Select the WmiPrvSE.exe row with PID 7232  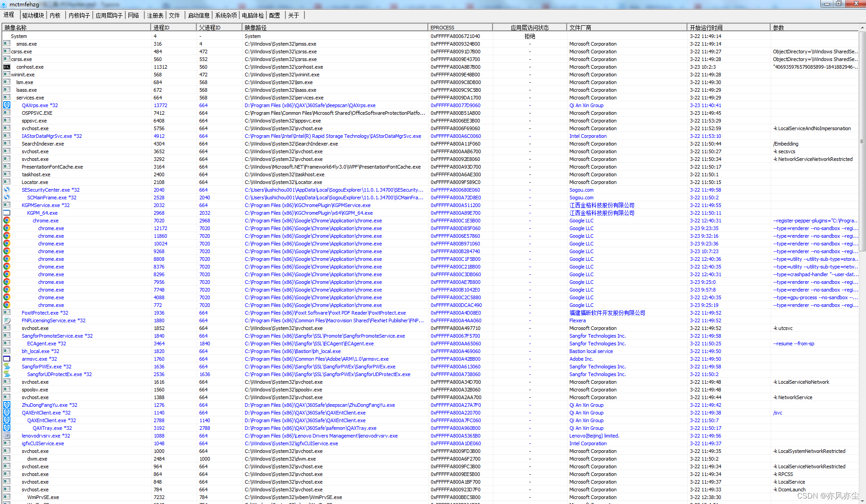click(430, 497)
